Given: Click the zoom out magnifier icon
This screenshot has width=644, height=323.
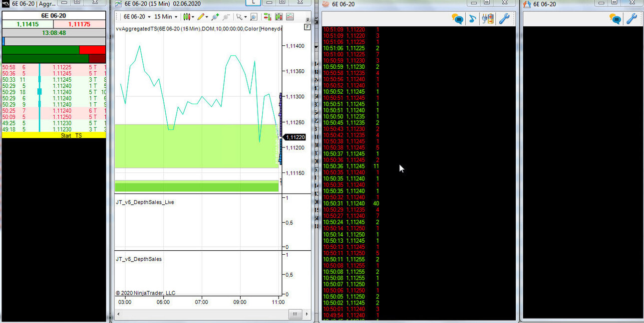Looking at the screenshot, I should (x=226, y=16).
